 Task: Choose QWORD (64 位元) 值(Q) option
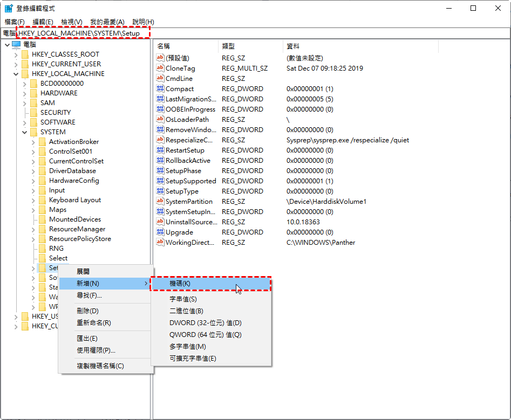(211, 335)
